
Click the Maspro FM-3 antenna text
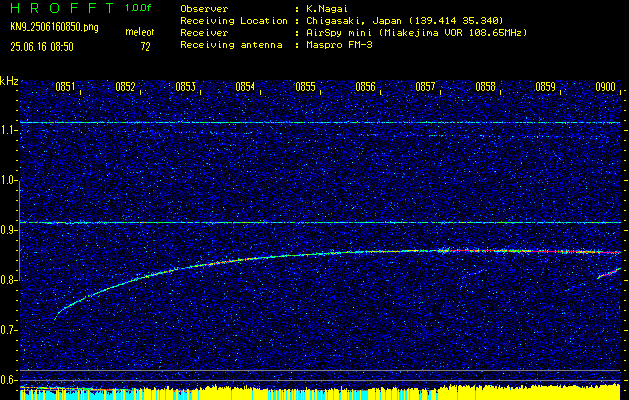339,45
